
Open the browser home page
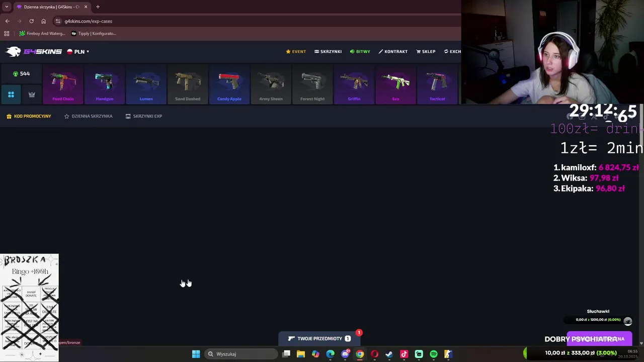(43, 21)
